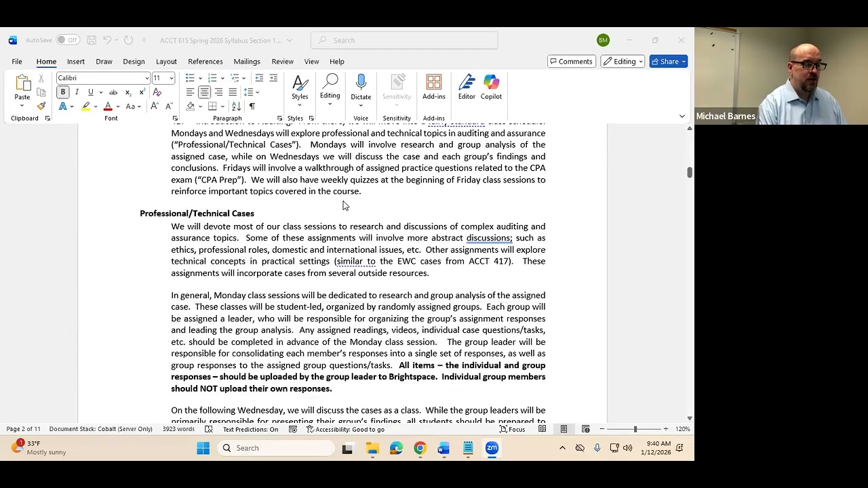Toggle Italic formatting
The height and width of the screenshot is (488, 868).
point(77,92)
